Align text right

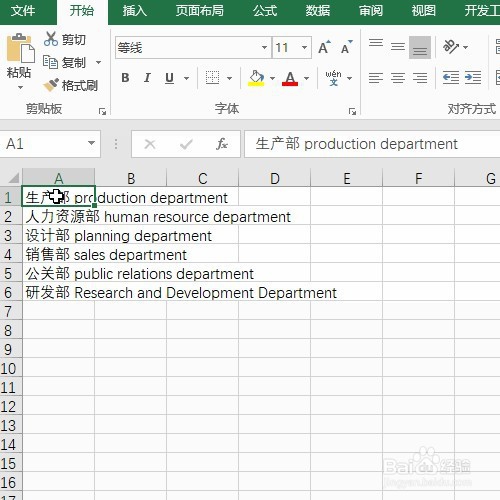tap(420, 78)
